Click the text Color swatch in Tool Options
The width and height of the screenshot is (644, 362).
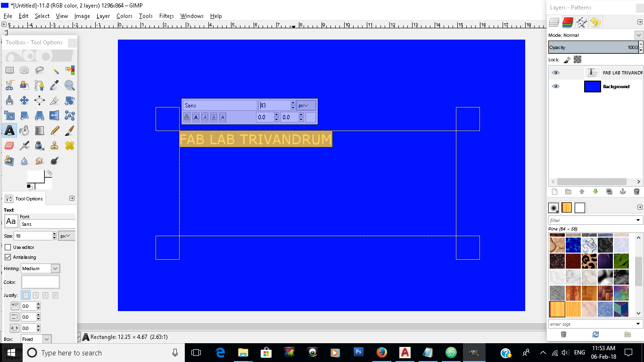pyautogui.click(x=41, y=282)
